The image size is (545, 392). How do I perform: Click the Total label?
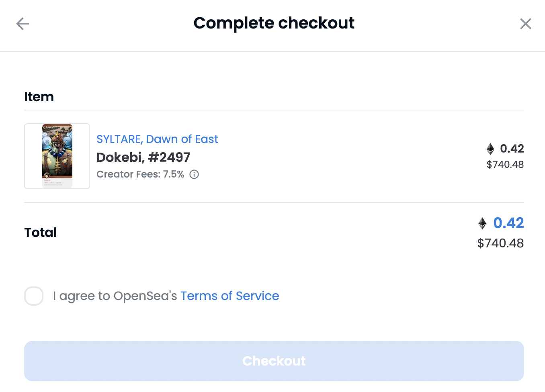pyautogui.click(x=41, y=233)
